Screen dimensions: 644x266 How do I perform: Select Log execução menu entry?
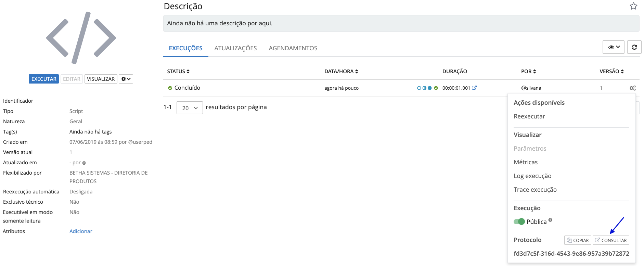tap(532, 176)
